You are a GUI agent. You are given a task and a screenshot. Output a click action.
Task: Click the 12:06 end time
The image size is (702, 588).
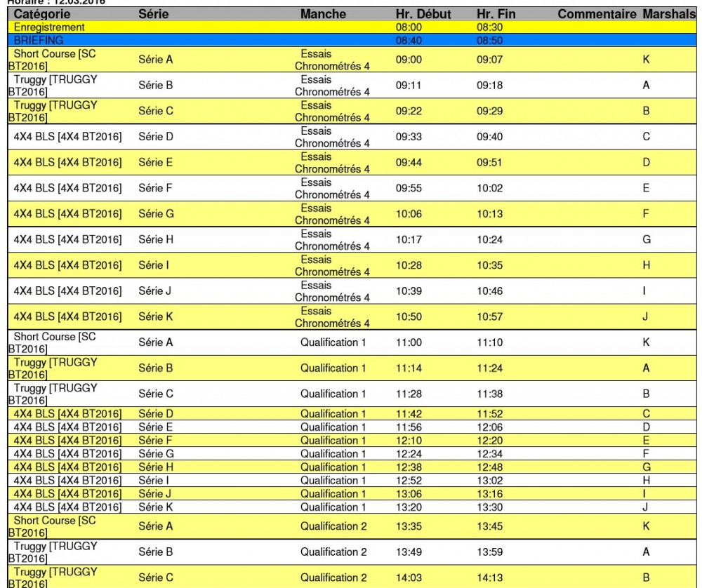point(490,427)
